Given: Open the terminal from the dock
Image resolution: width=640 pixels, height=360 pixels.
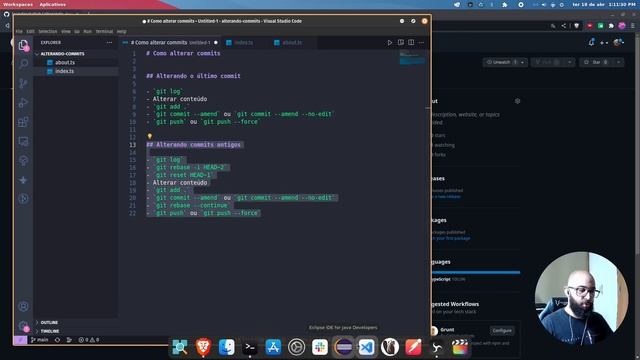Looking at the screenshot, I should coord(250,347).
